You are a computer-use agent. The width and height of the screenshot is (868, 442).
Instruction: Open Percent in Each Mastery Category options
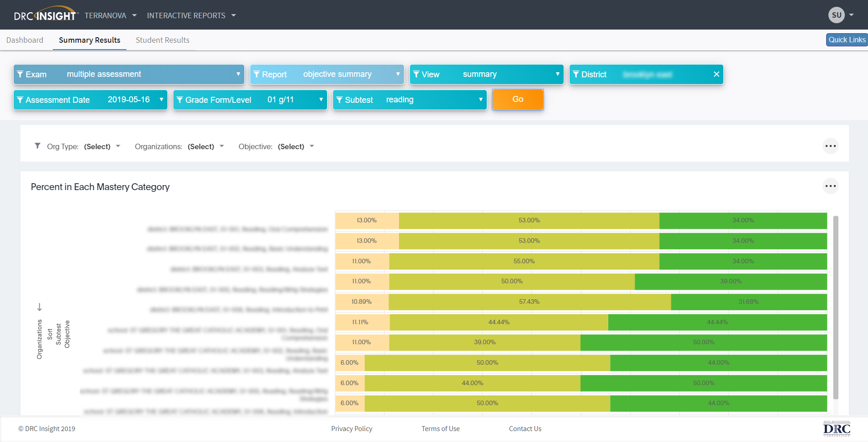(830, 186)
